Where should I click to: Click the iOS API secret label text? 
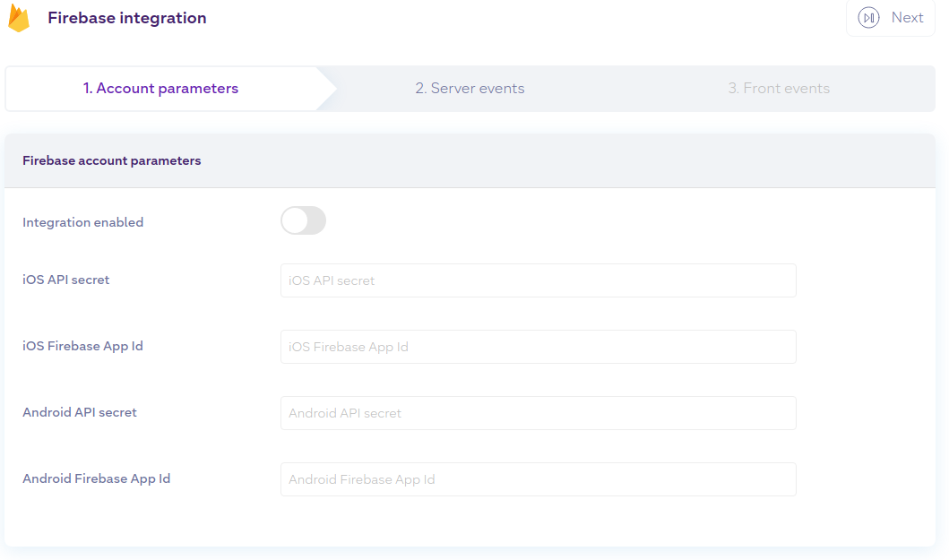point(66,280)
